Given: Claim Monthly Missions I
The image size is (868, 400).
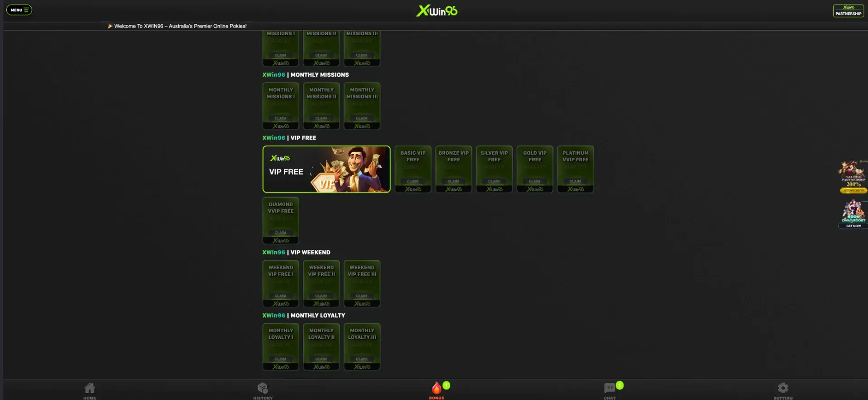Looking at the screenshot, I should click(281, 118).
